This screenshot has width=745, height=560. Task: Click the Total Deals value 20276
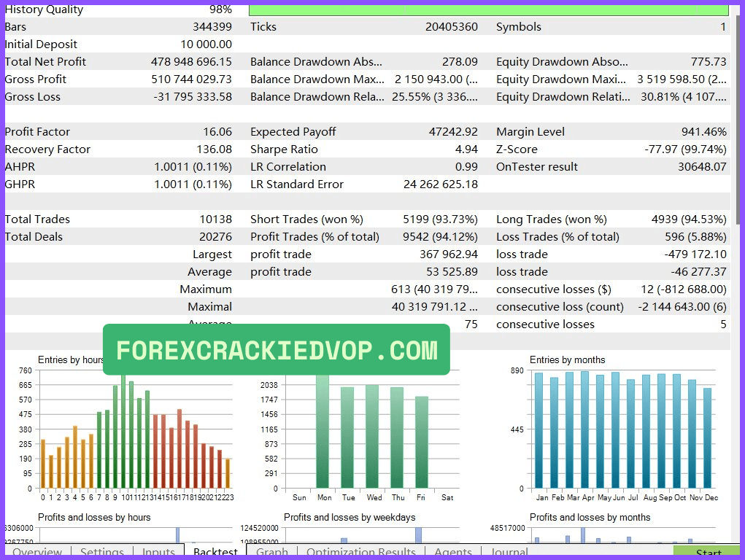(216, 237)
